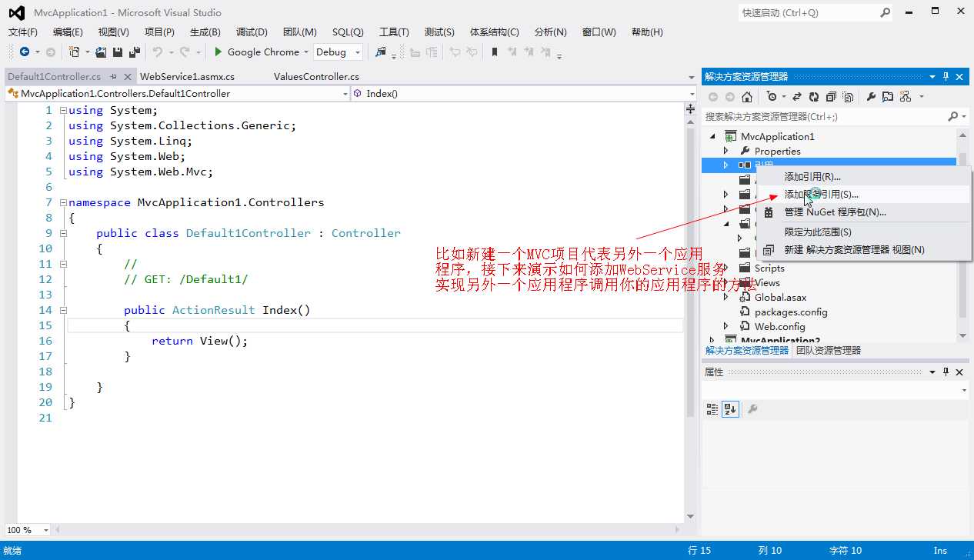Click the Preview Selected Items icon

[888, 97]
